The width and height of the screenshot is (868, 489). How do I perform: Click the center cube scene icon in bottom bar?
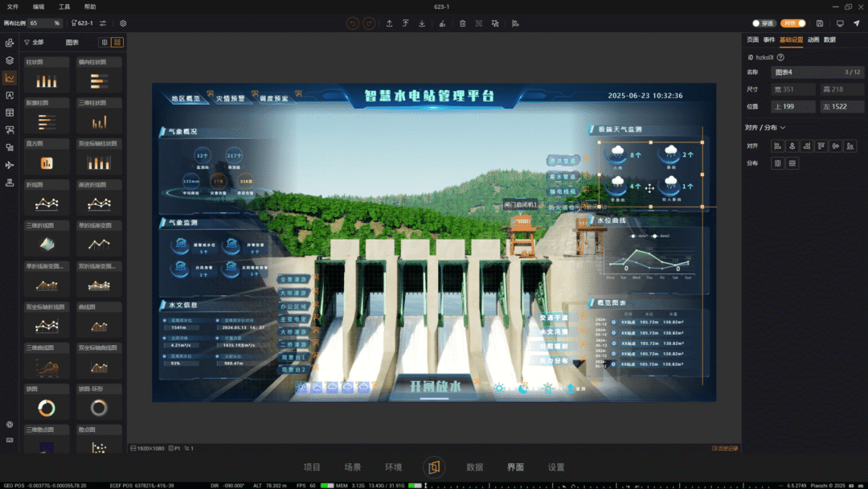click(x=434, y=467)
